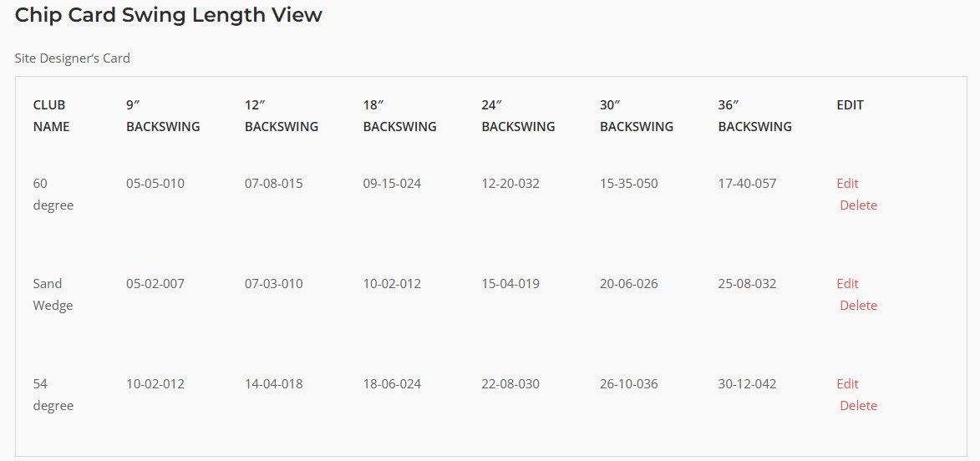Click the 24″ Backswing column header

click(x=518, y=116)
